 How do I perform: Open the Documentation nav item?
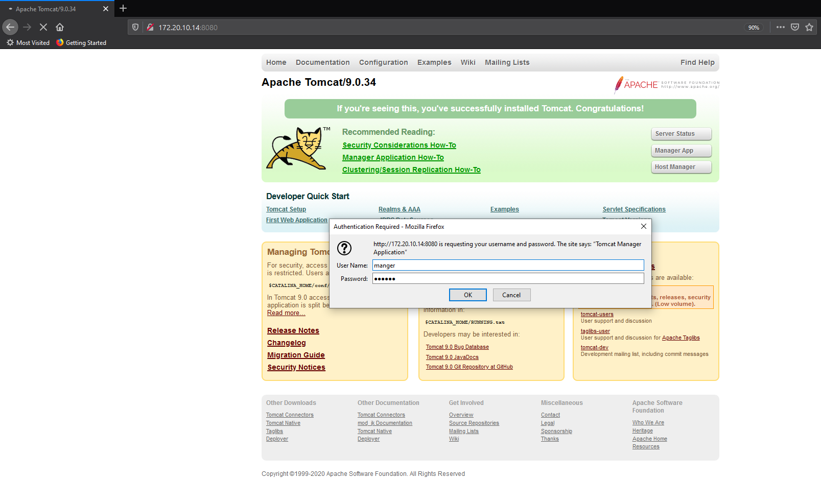(x=323, y=62)
